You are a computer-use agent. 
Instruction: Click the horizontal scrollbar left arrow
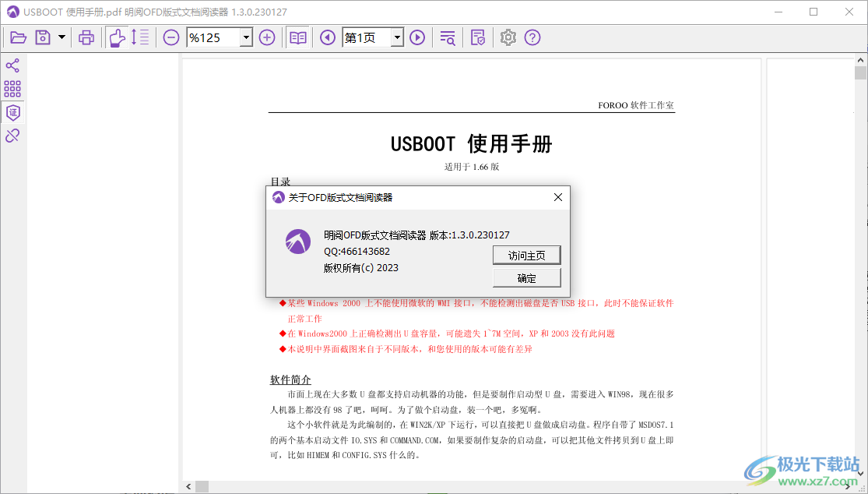(188, 487)
